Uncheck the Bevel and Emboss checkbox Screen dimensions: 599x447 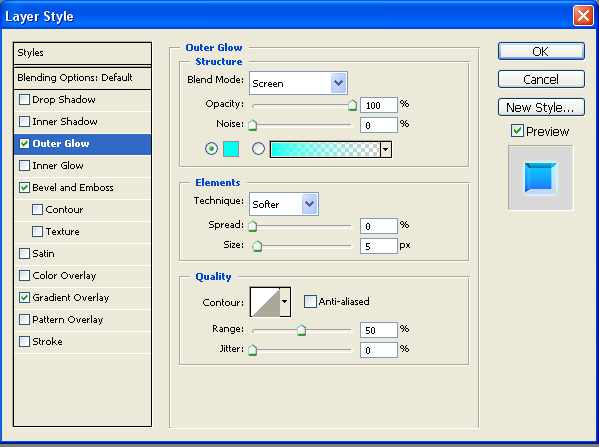pos(24,188)
